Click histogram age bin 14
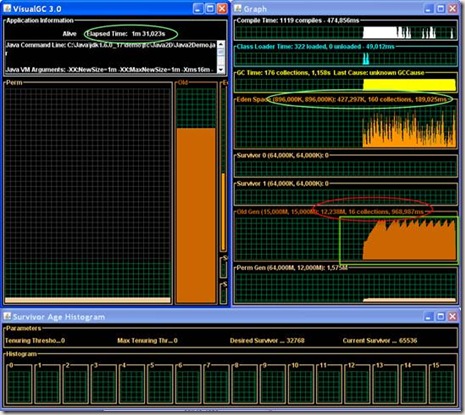 (x=413, y=384)
